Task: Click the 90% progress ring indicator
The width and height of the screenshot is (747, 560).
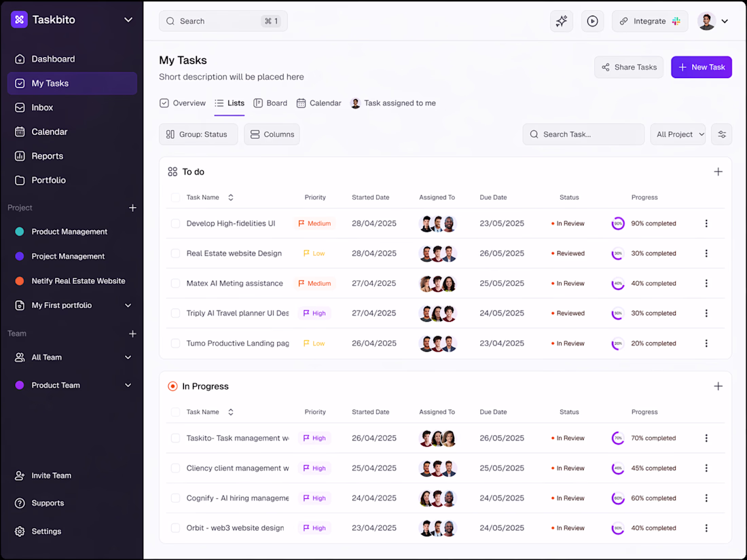Action: coord(618,223)
